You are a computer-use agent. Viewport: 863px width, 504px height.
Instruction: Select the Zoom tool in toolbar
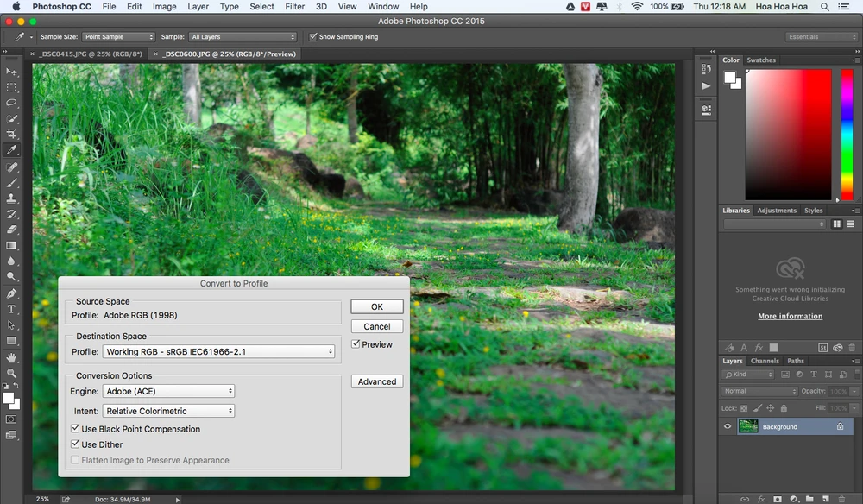[12, 373]
